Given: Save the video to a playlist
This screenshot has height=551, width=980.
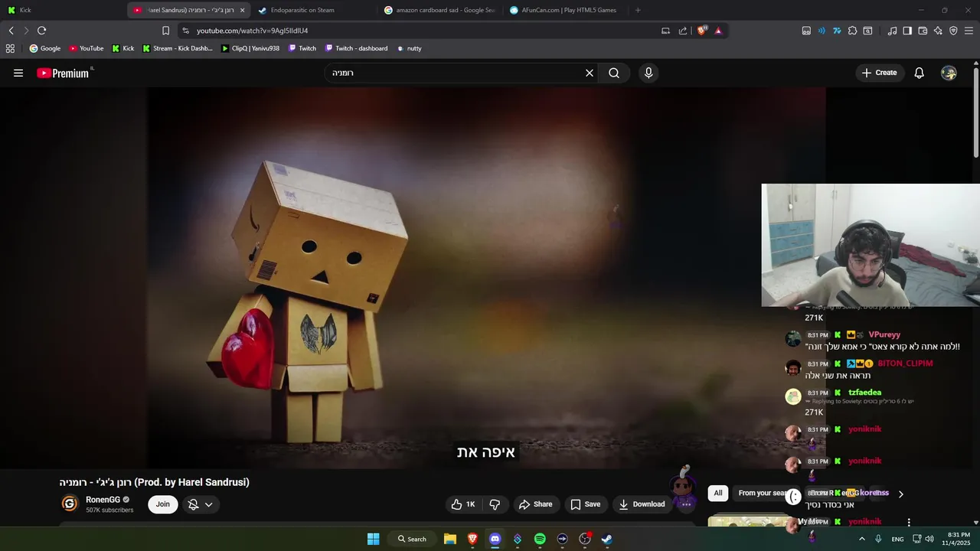Looking at the screenshot, I should 585,504.
